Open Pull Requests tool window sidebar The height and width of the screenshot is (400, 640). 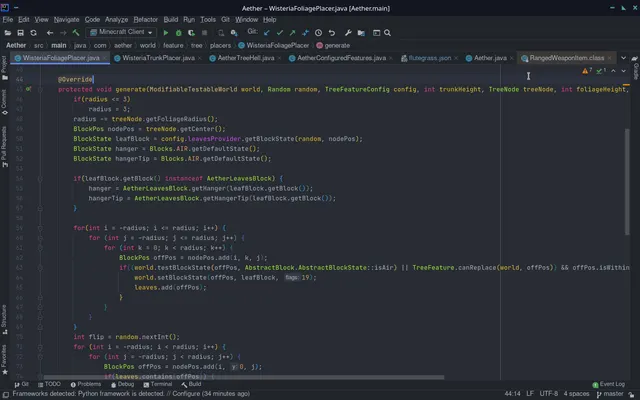4,147
